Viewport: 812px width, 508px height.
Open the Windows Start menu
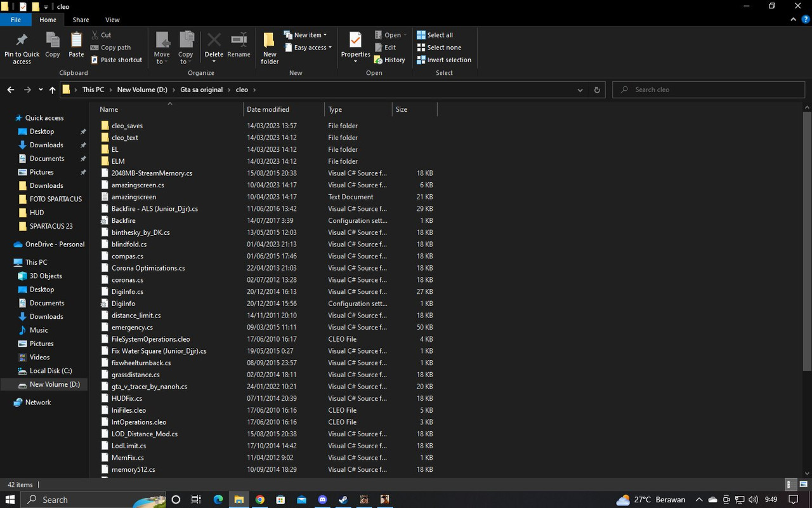10,500
